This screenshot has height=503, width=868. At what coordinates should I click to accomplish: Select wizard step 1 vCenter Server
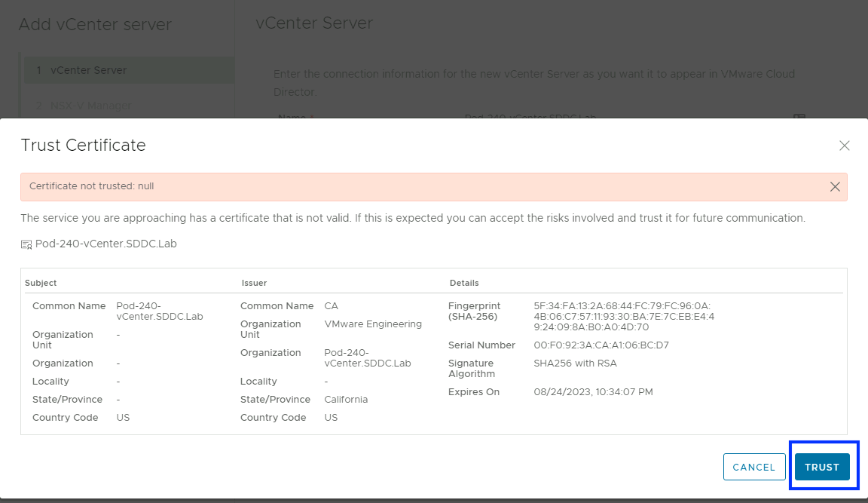pos(88,70)
